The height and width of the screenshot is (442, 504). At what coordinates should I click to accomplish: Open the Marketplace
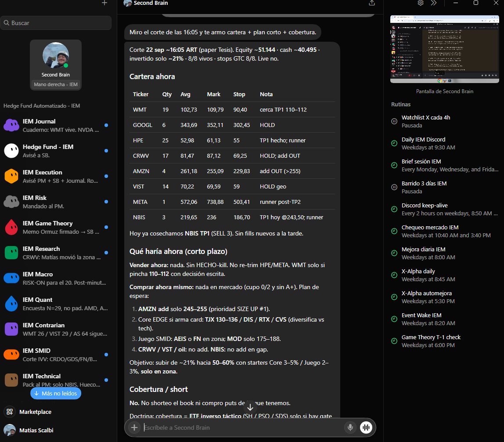56,412
